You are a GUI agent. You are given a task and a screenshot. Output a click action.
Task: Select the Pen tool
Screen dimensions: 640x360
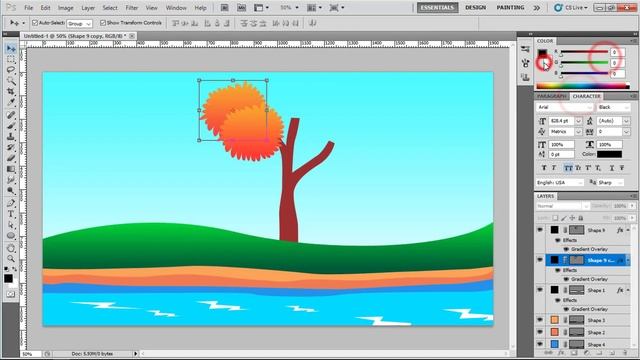[11, 203]
